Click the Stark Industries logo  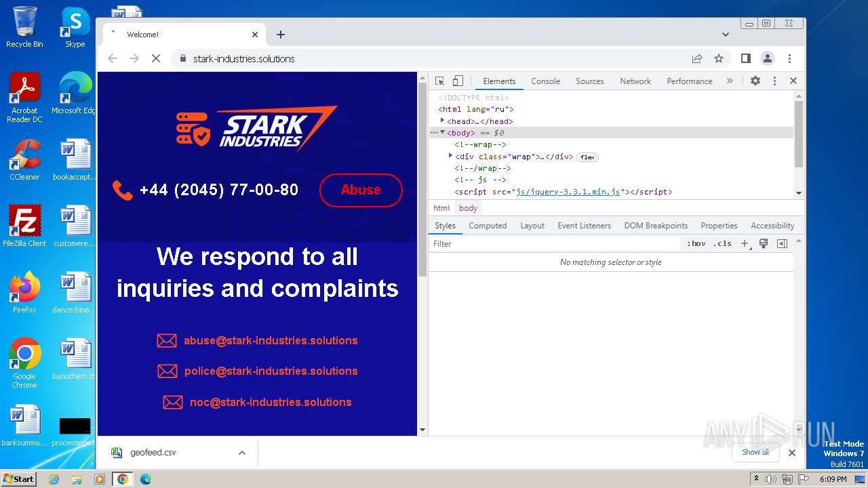257,129
